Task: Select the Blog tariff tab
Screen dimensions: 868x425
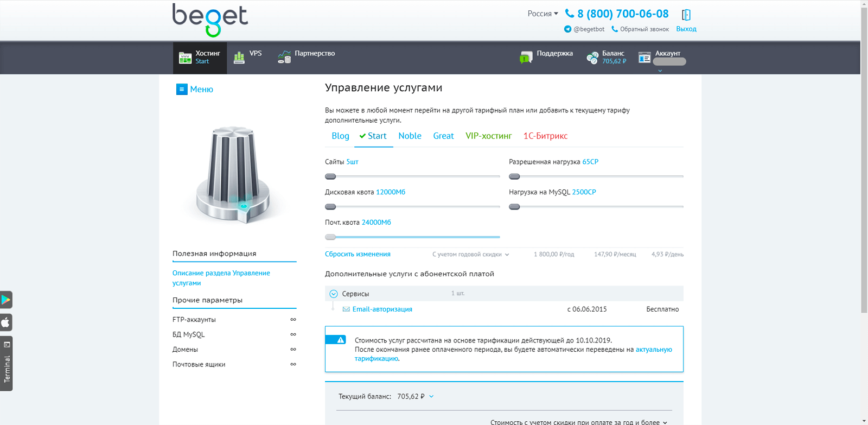Action: 340,136
